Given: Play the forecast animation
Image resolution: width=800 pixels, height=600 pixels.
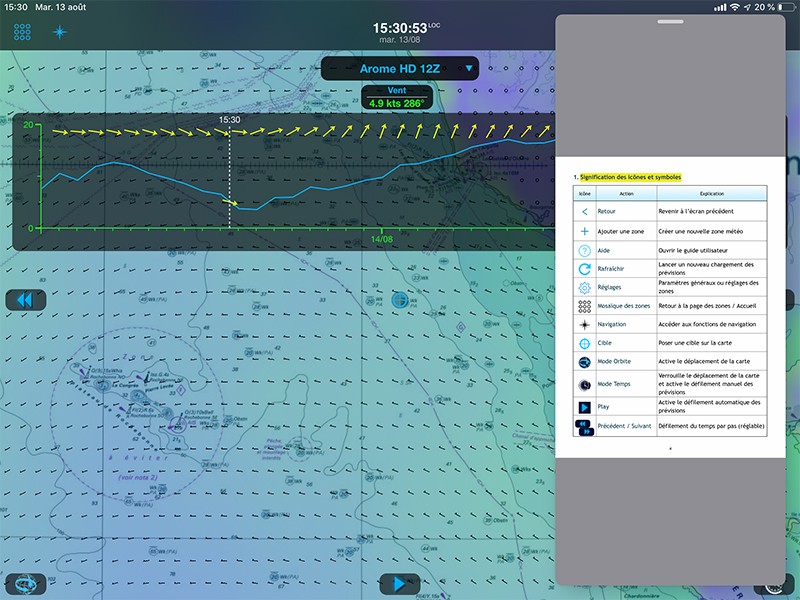Looking at the screenshot, I should point(399,584).
